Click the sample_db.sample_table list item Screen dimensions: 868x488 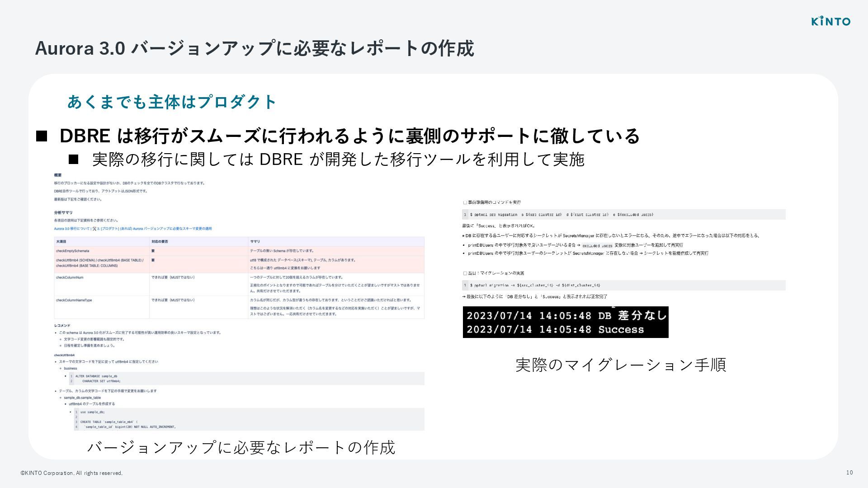82,398
